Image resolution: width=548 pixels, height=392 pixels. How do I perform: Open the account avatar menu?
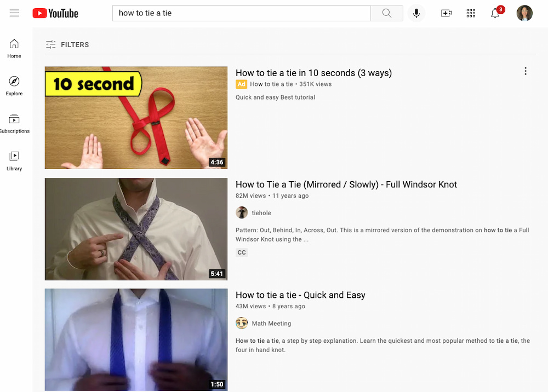tap(524, 13)
